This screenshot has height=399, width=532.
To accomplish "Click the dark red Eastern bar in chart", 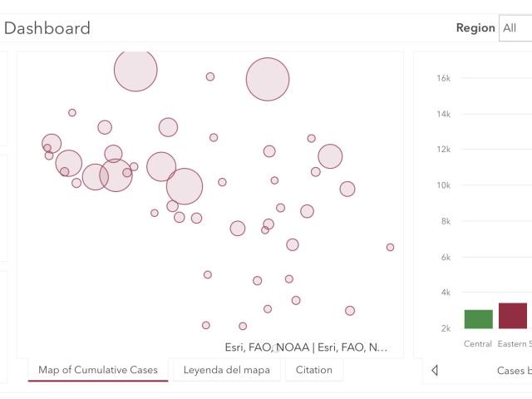I will point(513,316).
